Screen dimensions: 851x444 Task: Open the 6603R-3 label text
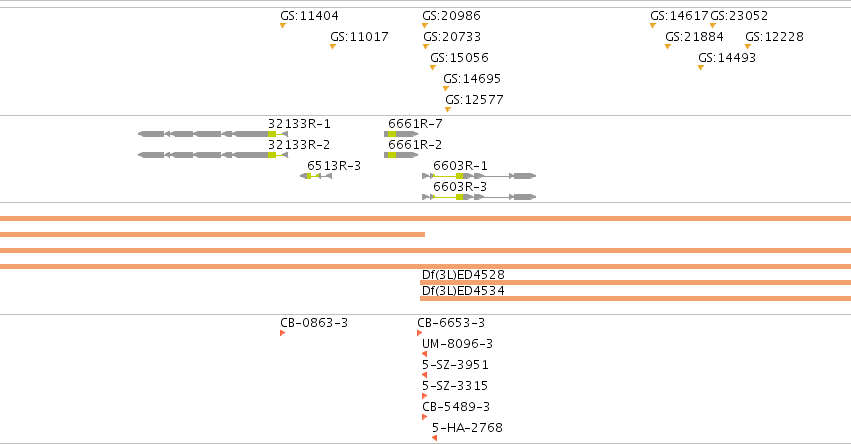(460, 187)
